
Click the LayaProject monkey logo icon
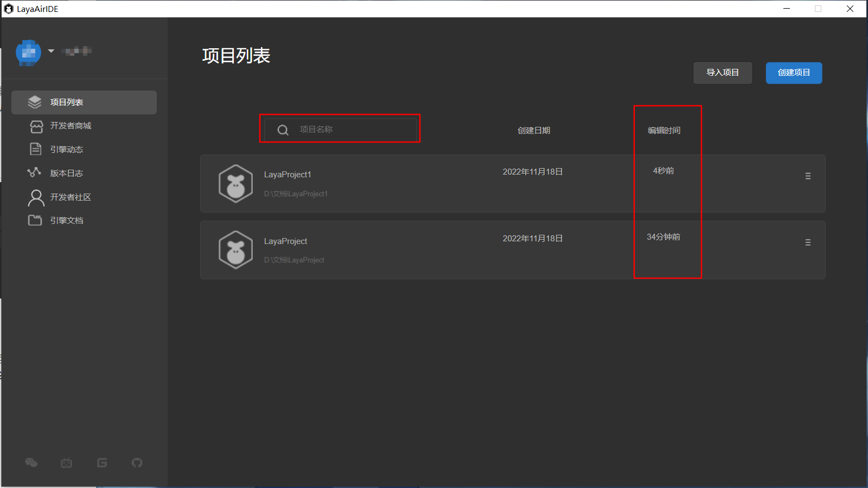(x=235, y=250)
